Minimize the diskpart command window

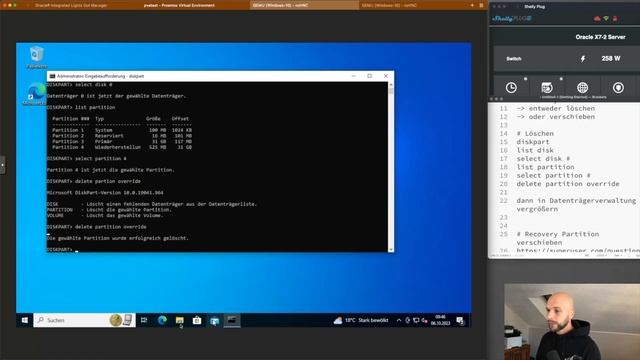pyautogui.click(x=354, y=76)
